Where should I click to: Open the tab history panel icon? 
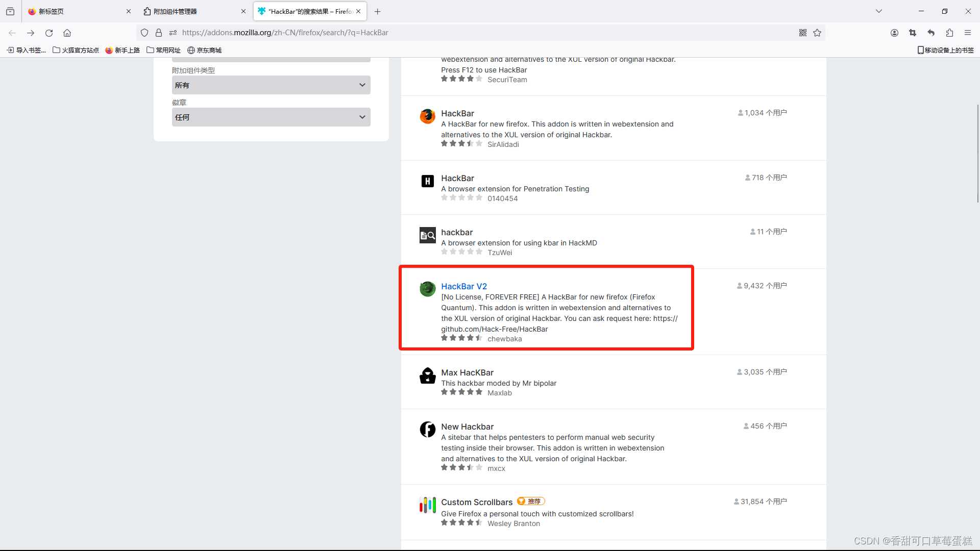(10, 11)
